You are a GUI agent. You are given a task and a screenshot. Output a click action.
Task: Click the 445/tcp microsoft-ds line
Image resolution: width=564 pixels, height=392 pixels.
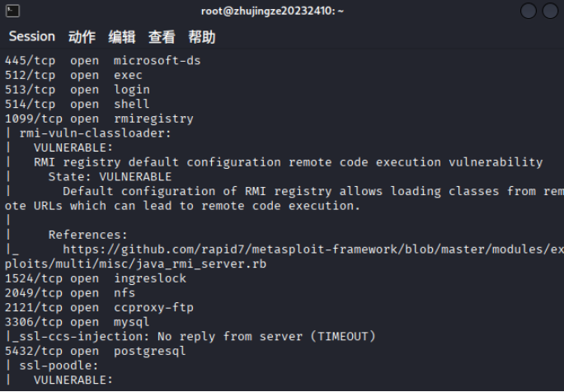click(102, 61)
